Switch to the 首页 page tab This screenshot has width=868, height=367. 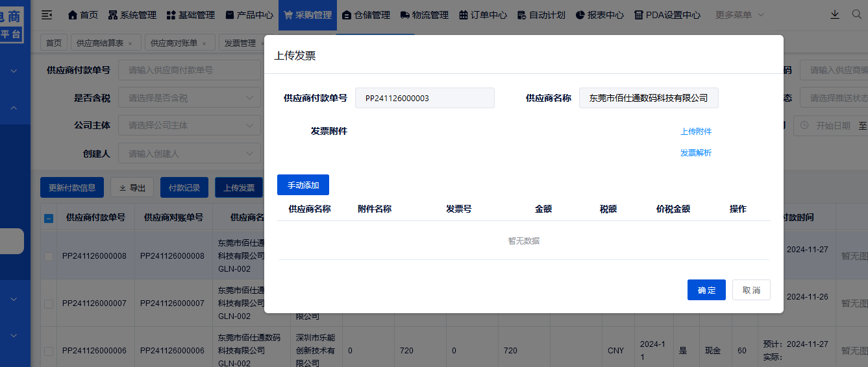[x=54, y=43]
